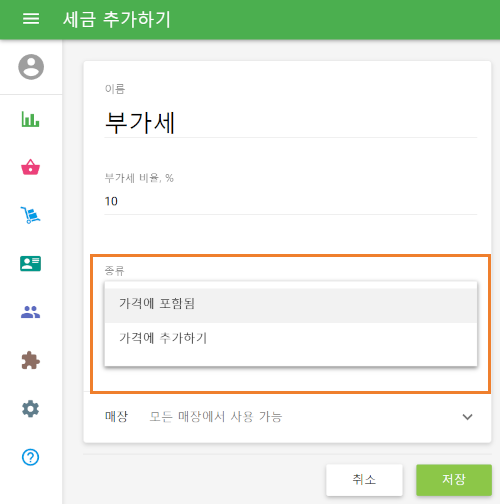
Task: Click the 이름 name field with 부가세
Action: coord(291,123)
